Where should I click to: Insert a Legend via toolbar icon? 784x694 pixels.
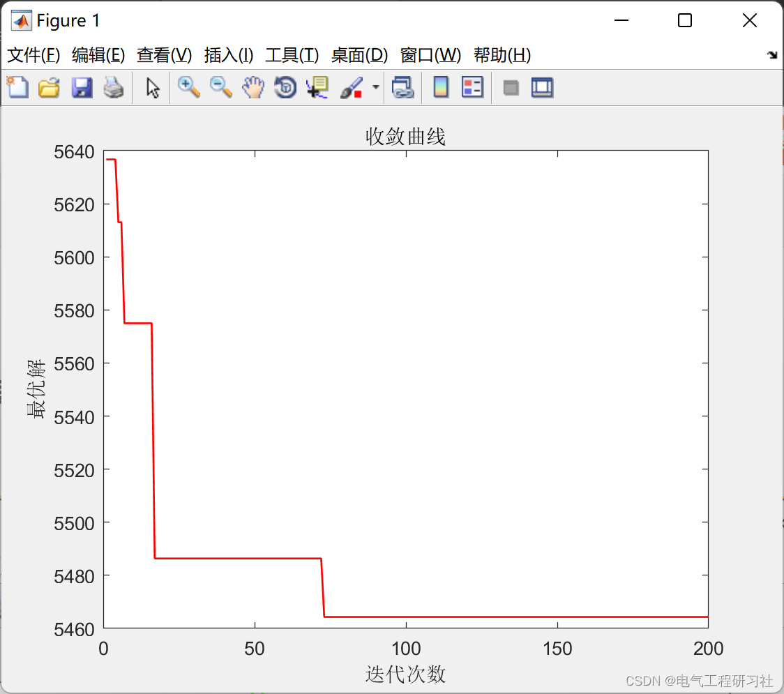[x=472, y=87]
